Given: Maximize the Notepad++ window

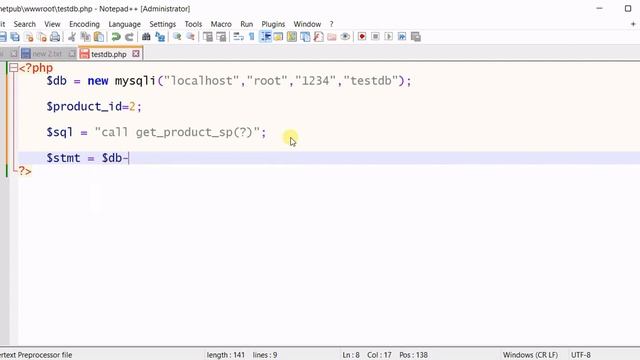Looking at the screenshot, I should tap(628, 8).
